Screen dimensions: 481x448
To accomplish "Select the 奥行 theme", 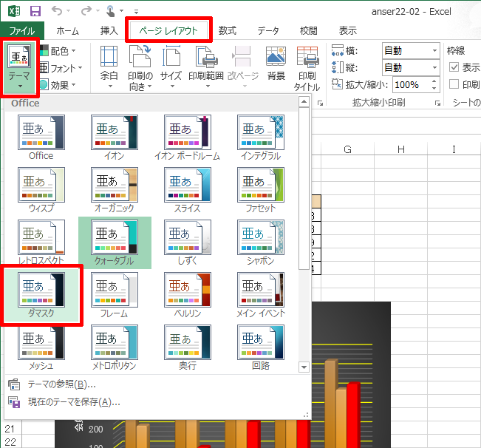I will coord(188,347).
